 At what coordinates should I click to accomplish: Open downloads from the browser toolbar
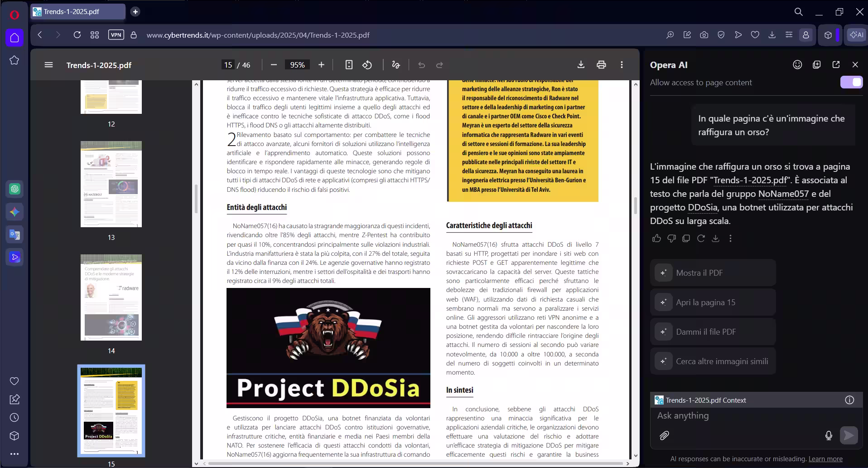click(x=772, y=35)
